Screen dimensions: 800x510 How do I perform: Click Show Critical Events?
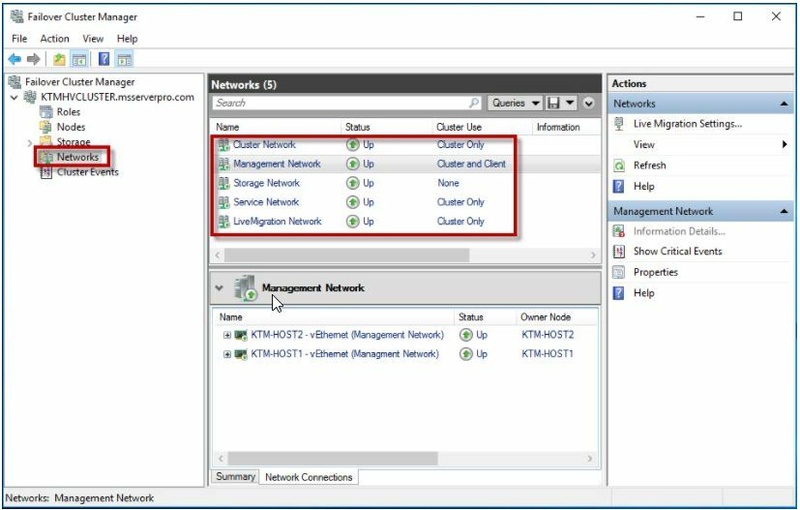pos(678,251)
